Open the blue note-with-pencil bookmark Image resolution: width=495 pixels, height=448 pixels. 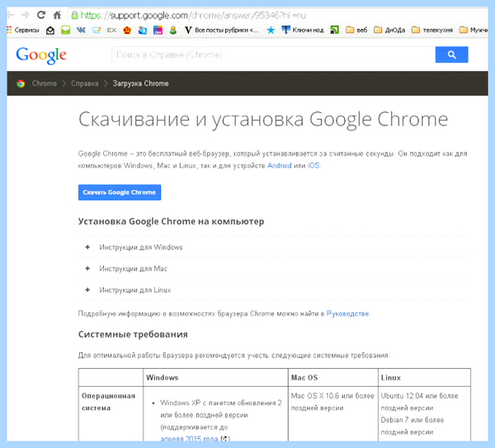(x=97, y=31)
